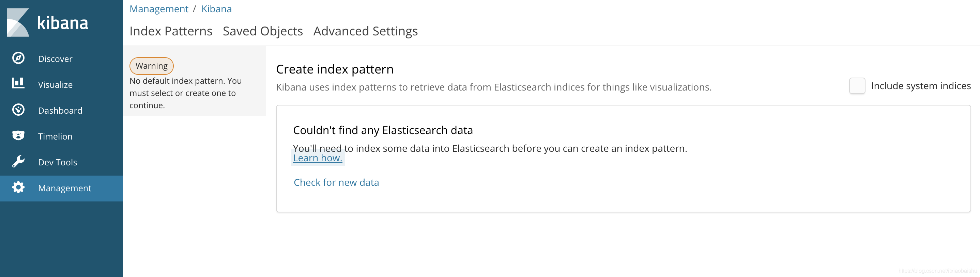Click the Warning badge

pos(151,66)
